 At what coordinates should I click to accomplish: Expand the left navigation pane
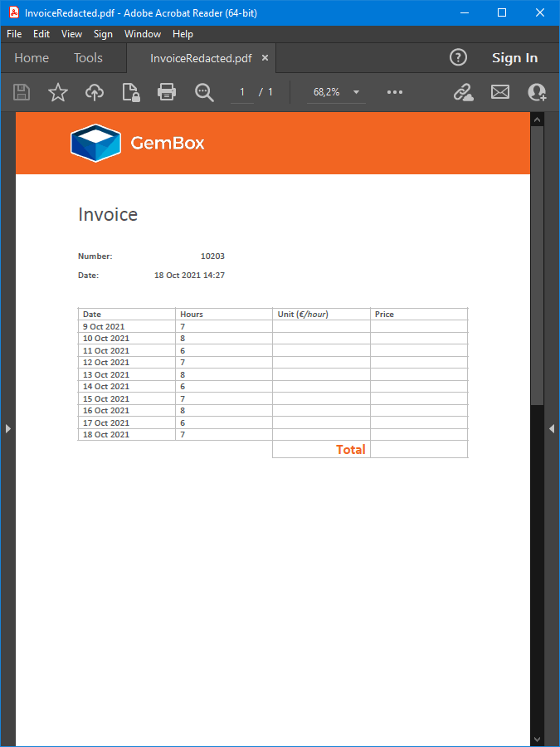pos(7,428)
